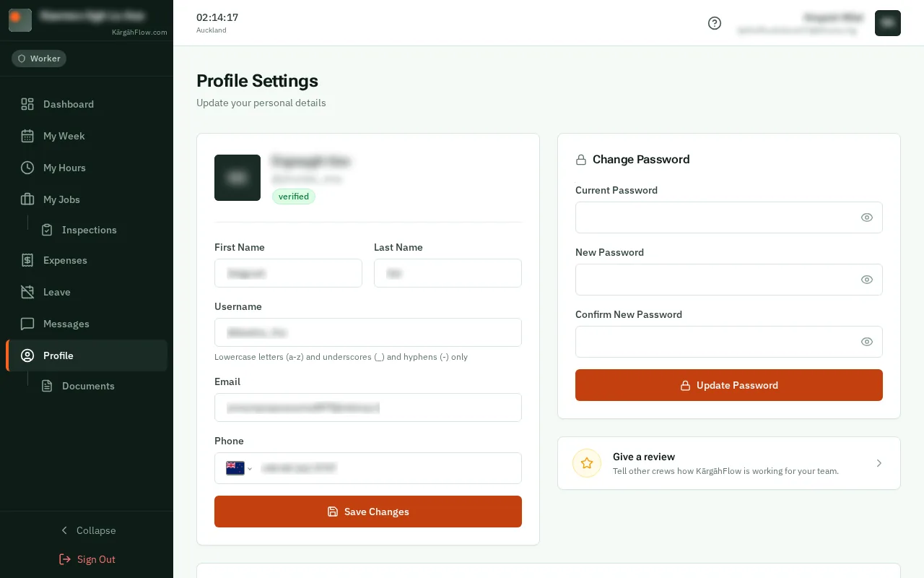This screenshot has width=924, height=578.
Task: Open the phone country flag dropdown
Action: tap(239, 468)
